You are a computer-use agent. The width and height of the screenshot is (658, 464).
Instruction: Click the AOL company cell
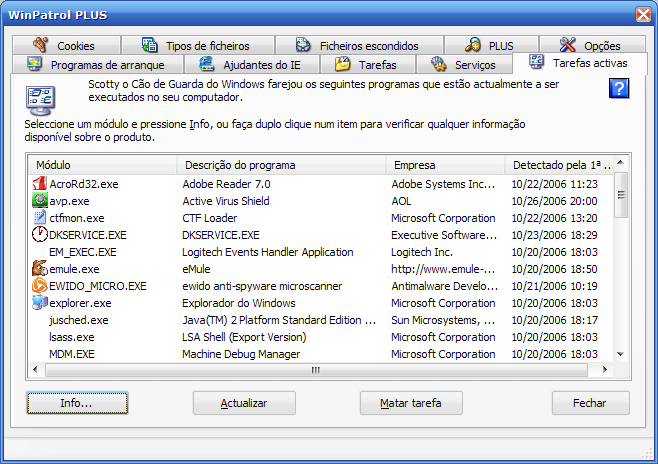(x=401, y=201)
